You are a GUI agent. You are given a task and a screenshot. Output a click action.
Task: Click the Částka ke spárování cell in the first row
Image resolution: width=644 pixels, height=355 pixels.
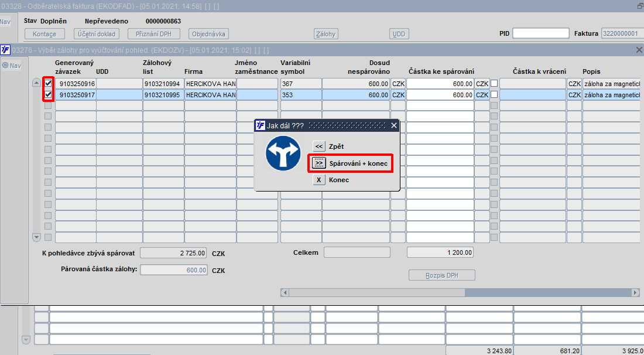(x=440, y=83)
